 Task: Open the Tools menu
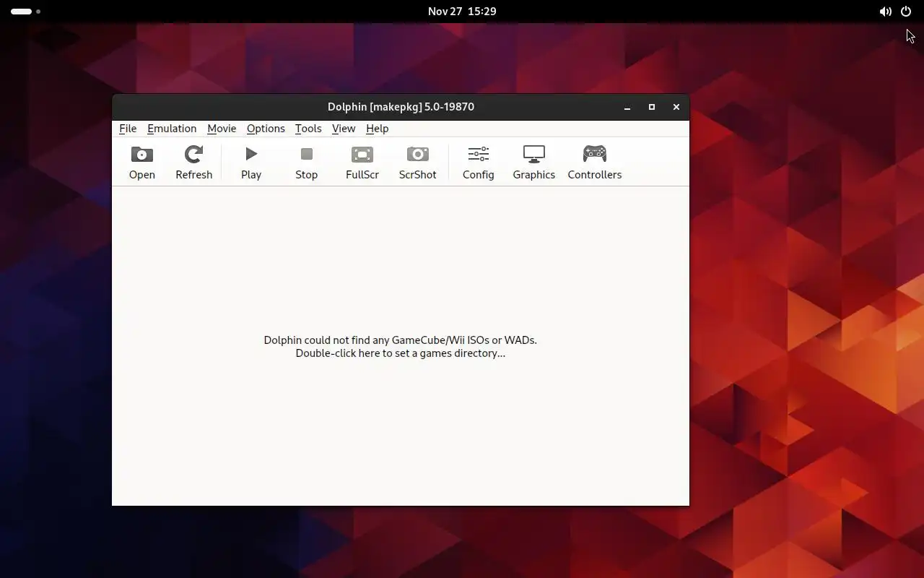point(308,128)
